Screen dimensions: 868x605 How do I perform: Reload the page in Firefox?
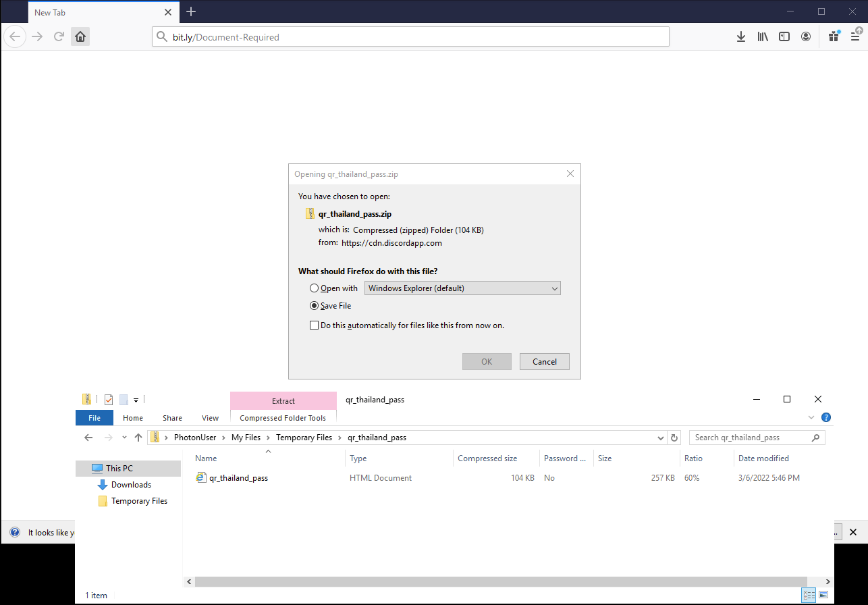point(59,36)
